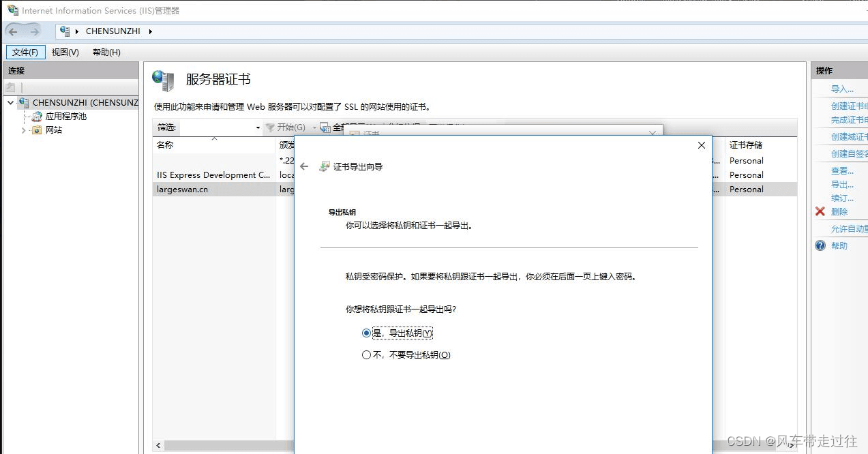Click the arrow after CHENSUNZHI in the address bar
The height and width of the screenshot is (454, 868).
(x=150, y=31)
